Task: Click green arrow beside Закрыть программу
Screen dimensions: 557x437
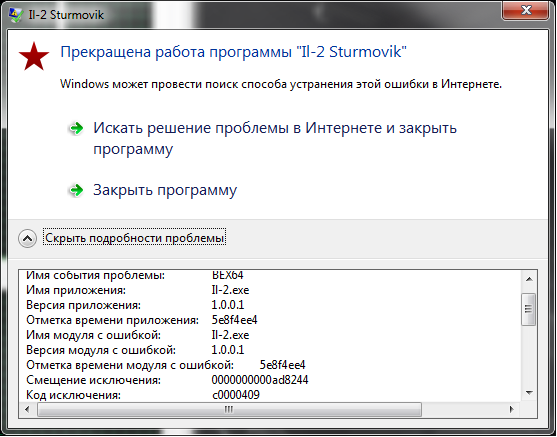Action: pos(76,190)
